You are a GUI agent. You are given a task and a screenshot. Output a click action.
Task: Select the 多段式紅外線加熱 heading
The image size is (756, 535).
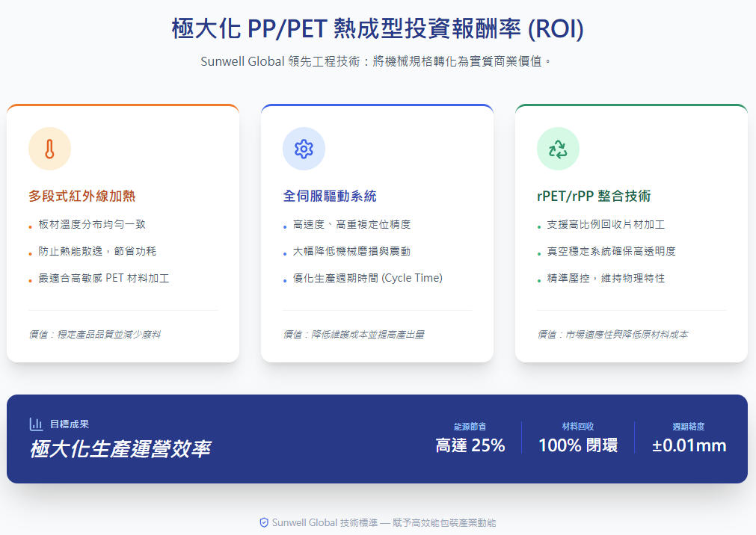[82, 197]
